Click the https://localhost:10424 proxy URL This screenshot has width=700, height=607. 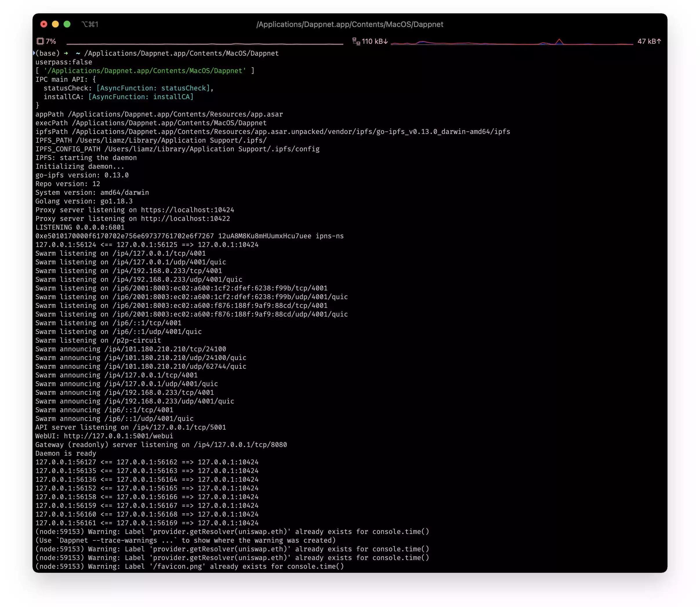point(187,210)
